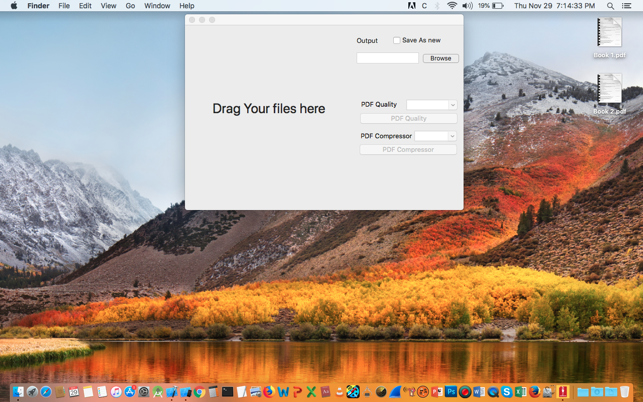Open System Preferences from the dock
The image size is (643, 402).
(x=144, y=392)
